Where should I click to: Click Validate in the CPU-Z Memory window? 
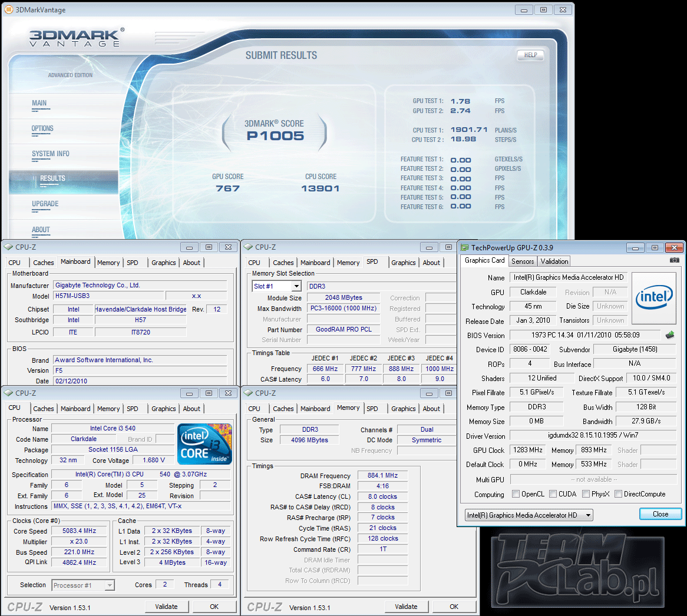406,607
